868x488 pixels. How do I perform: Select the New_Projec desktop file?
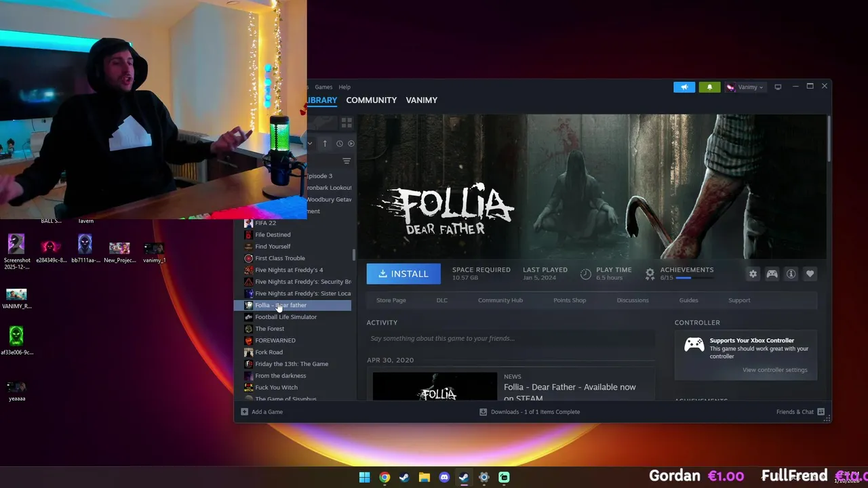pos(119,251)
